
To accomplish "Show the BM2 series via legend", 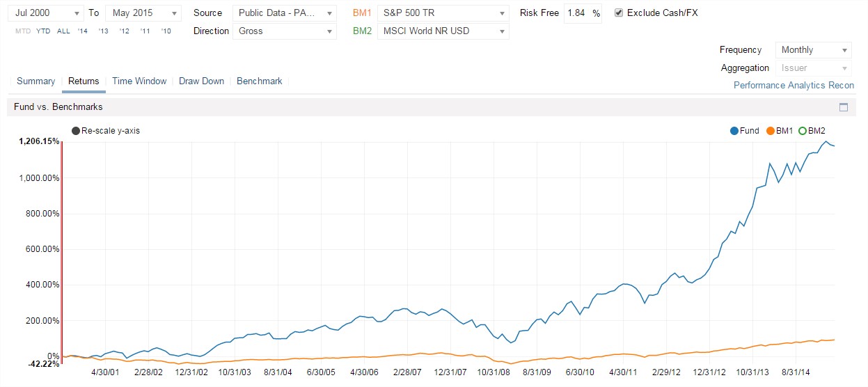I will pyautogui.click(x=802, y=131).
